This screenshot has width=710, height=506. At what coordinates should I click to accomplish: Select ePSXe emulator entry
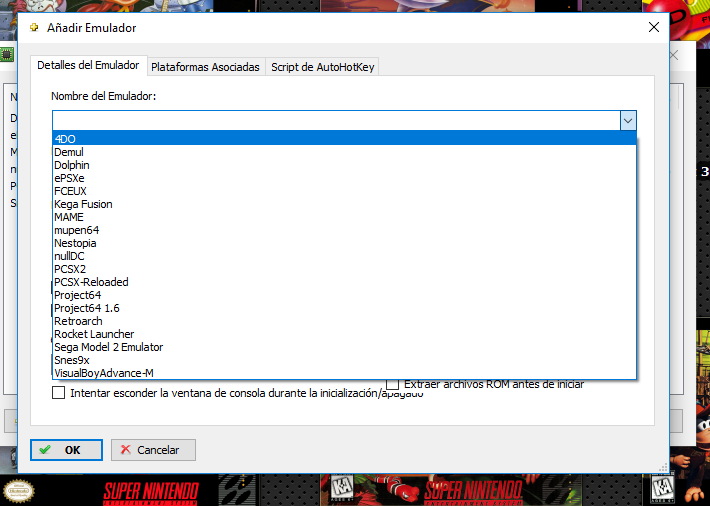pyautogui.click(x=344, y=178)
